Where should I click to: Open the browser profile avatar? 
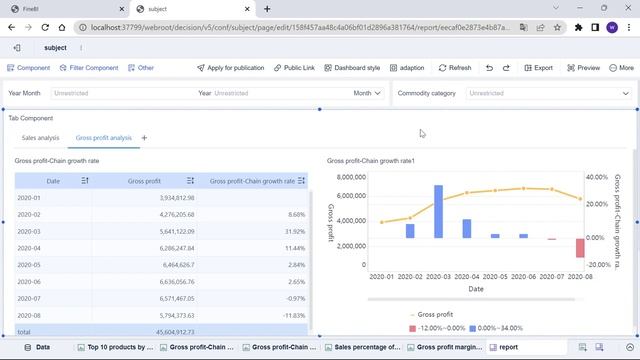612,27
